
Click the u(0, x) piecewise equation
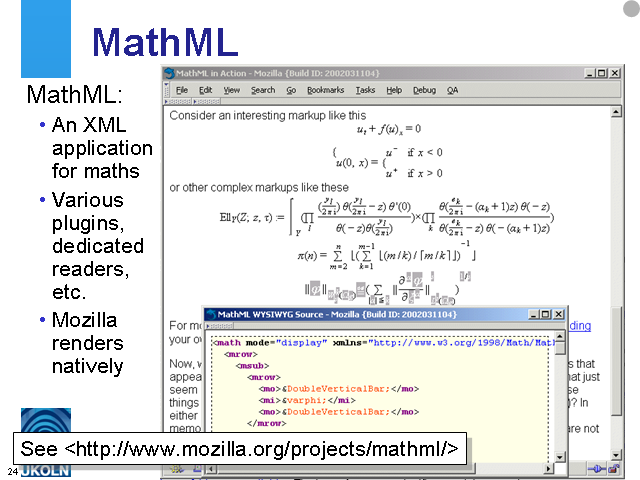click(x=389, y=162)
